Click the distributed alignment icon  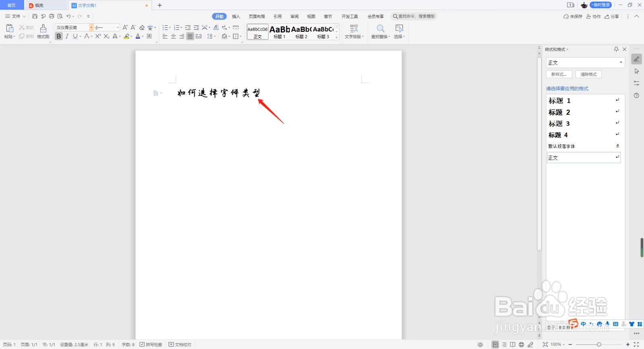pyautogui.click(x=198, y=36)
